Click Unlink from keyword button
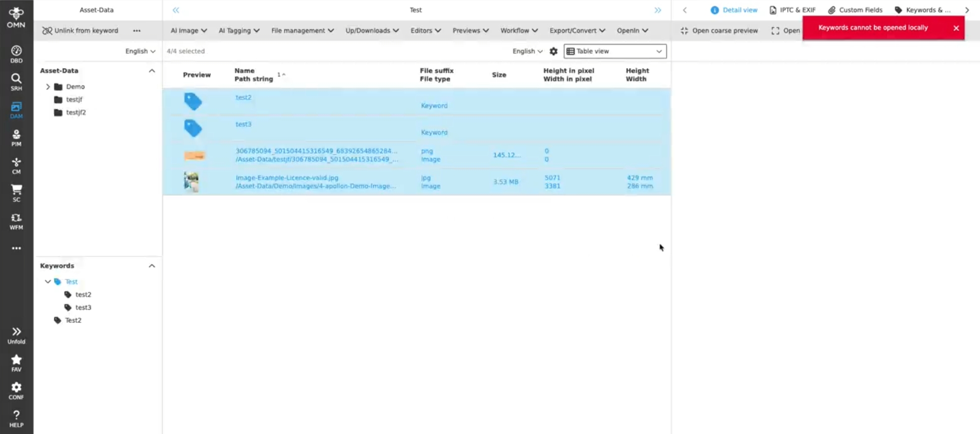The height and width of the screenshot is (434, 980). (x=80, y=30)
